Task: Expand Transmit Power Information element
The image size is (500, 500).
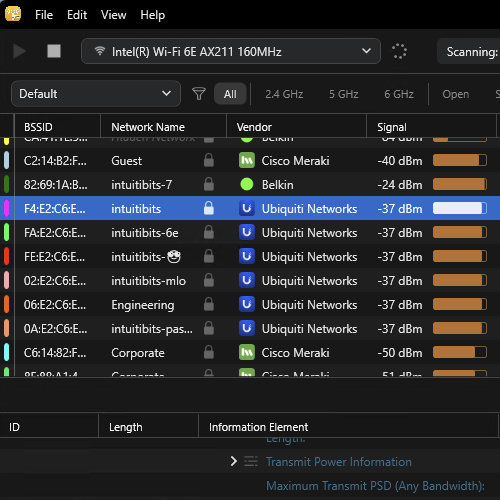Action: 234,461
